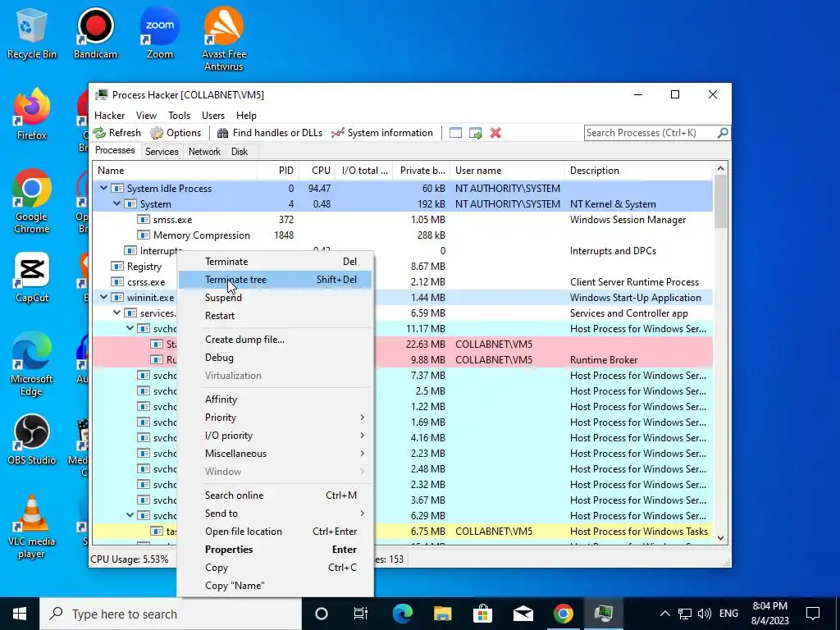Open System information graph icon
840x630 pixels.
coord(337,133)
